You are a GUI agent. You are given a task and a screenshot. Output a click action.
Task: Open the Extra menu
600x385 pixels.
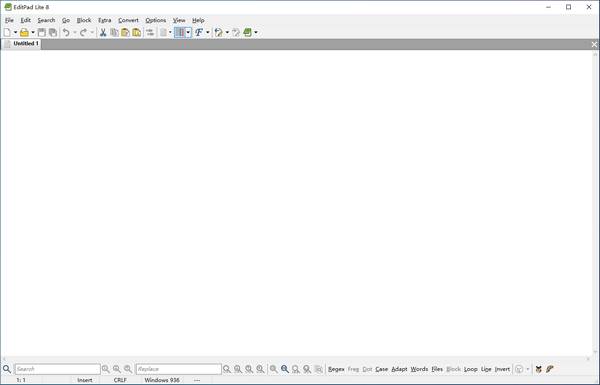(x=104, y=20)
